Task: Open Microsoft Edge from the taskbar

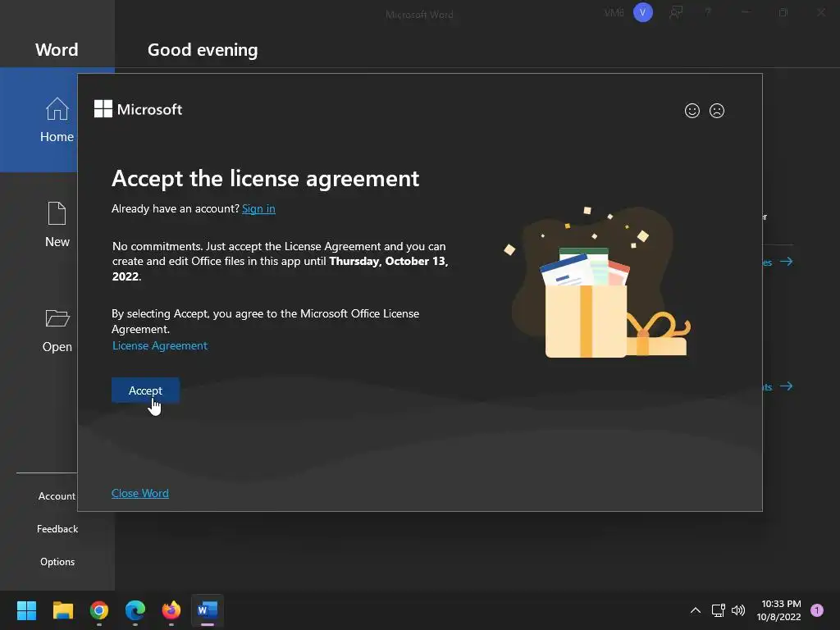Action: point(135,610)
